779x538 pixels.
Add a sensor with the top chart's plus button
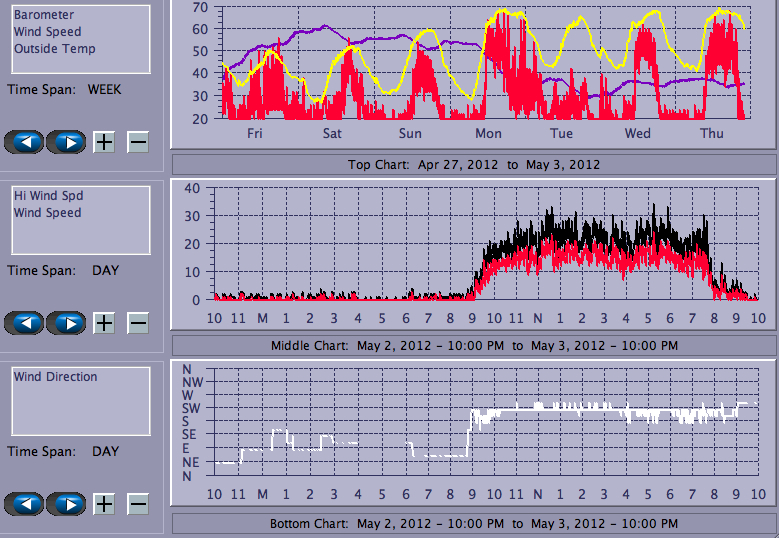pos(104,142)
